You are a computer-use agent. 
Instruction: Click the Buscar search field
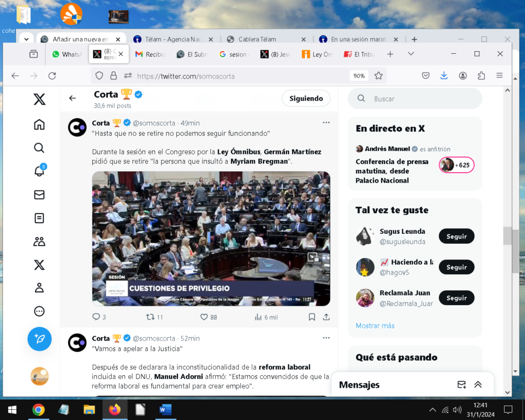point(415,98)
